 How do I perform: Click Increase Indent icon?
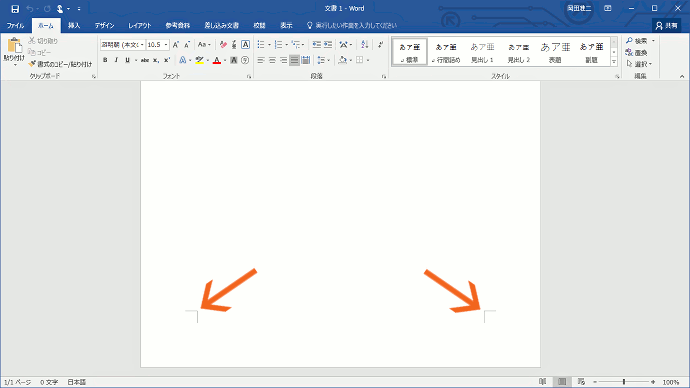point(328,45)
